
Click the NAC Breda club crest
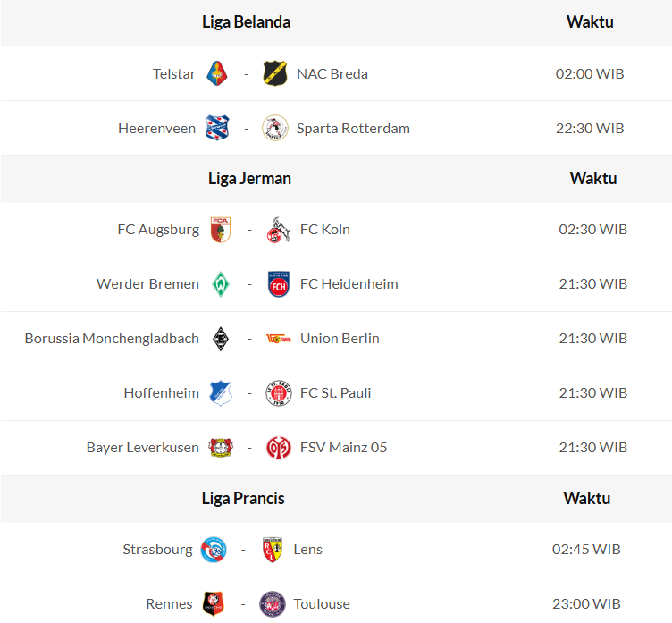pos(275,73)
